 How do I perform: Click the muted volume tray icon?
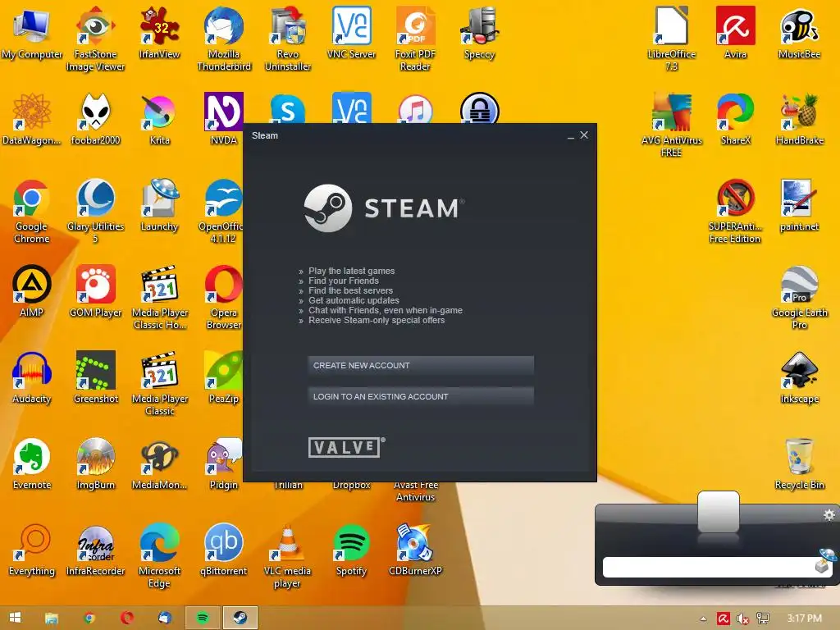pos(742,619)
